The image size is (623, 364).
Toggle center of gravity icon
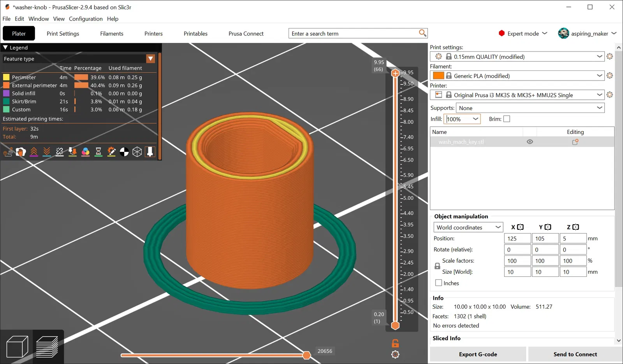click(124, 152)
